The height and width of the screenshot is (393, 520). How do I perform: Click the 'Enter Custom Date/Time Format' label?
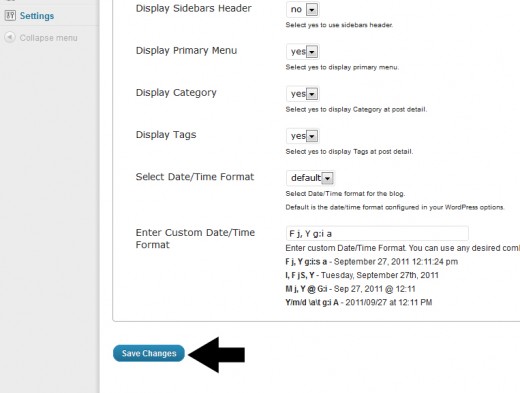click(195, 238)
